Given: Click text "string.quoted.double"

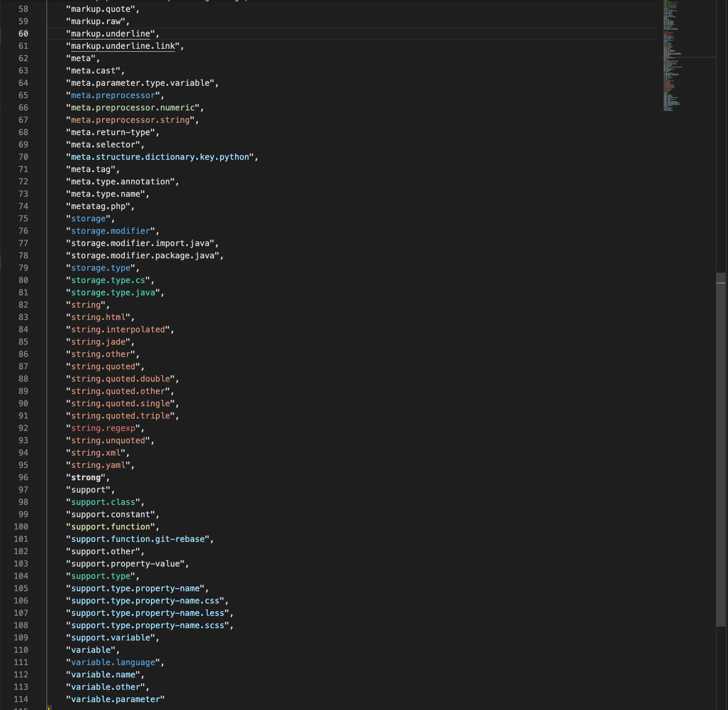Looking at the screenshot, I should coord(121,379).
